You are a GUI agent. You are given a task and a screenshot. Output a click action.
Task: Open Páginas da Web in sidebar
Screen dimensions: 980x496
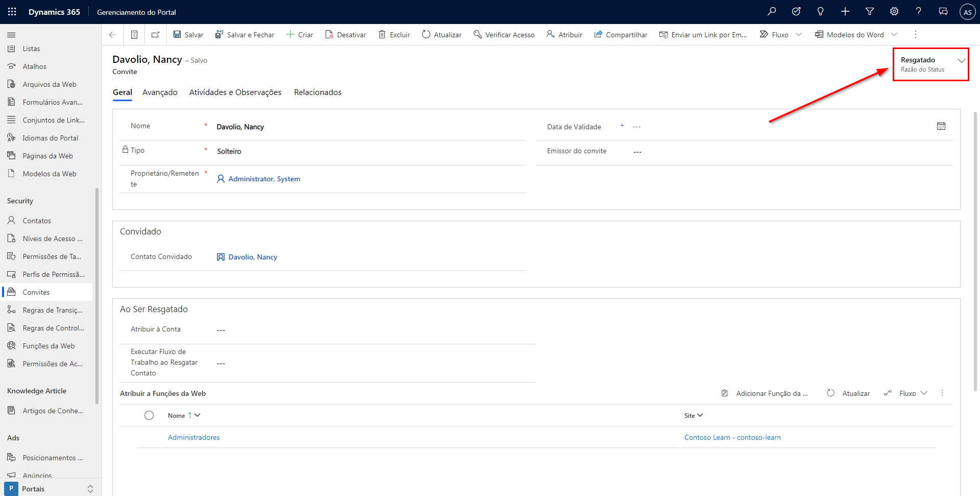[47, 156]
